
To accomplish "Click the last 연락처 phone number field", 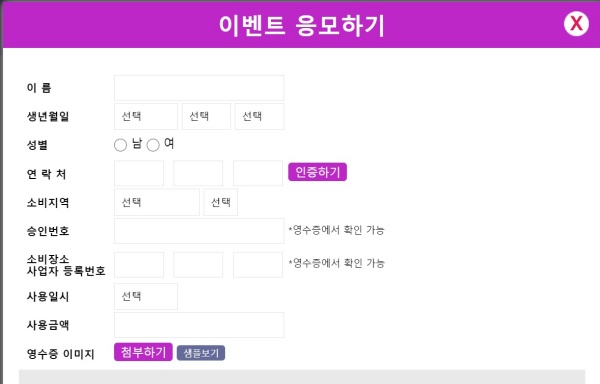I will click(258, 173).
